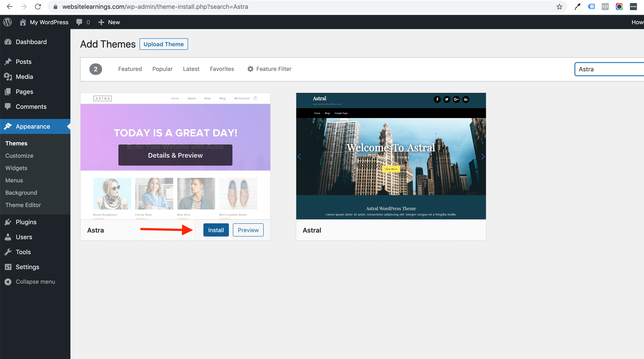Open the Menus submenu item

pos(14,180)
